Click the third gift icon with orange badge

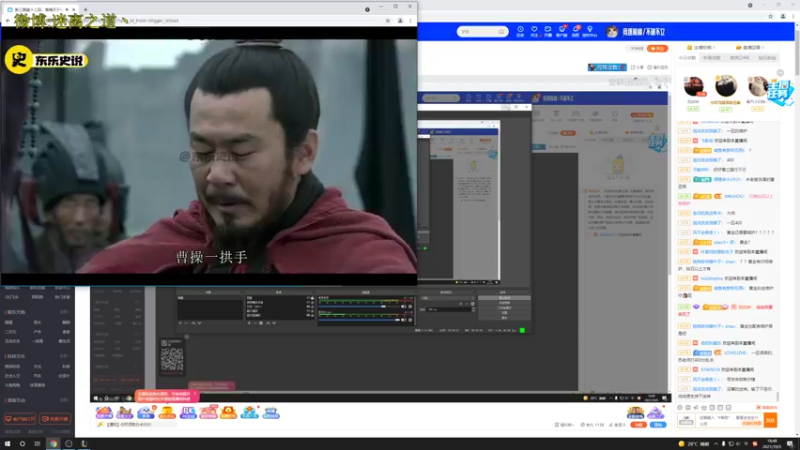point(145,412)
